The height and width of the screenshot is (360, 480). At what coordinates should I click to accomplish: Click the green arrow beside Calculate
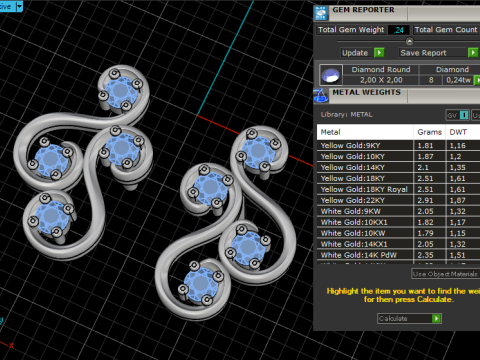pos(436,318)
